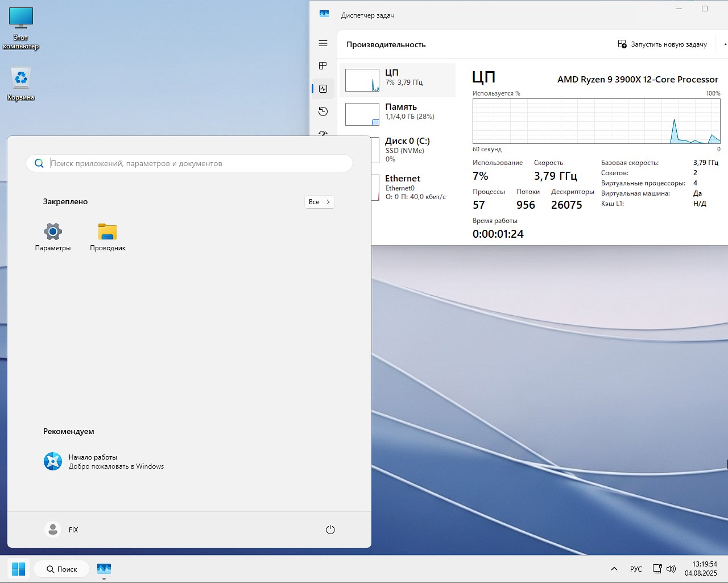Click the Рекомендуем section heading
Screen dimensions: 728x583
pos(69,432)
